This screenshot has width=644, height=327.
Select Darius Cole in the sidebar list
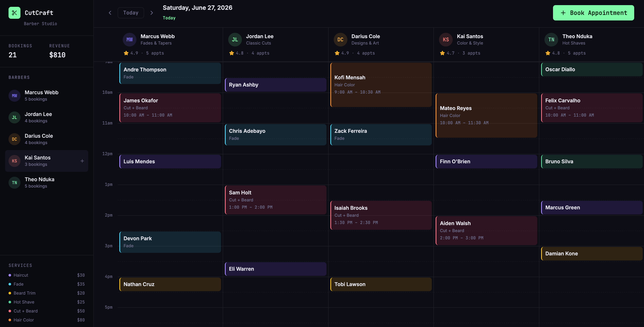click(47, 139)
